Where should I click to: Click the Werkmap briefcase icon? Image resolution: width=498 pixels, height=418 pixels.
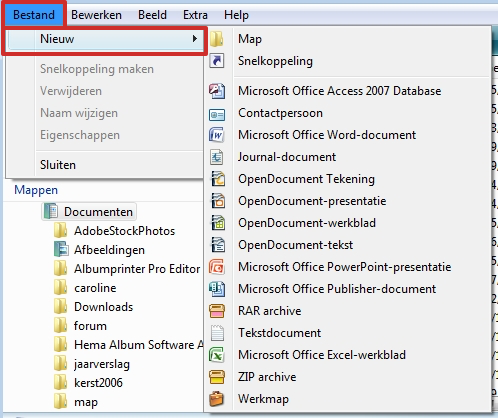coord(217,399)
